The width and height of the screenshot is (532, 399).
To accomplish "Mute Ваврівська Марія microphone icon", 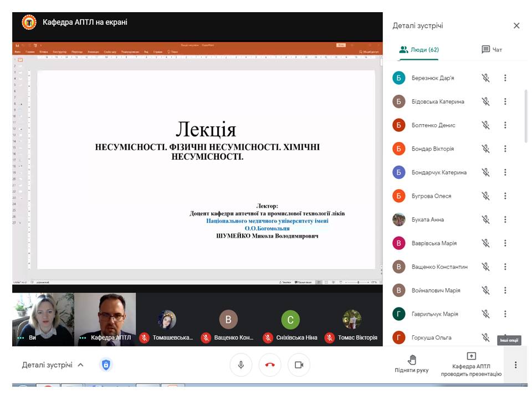I will tap(486, 243).
